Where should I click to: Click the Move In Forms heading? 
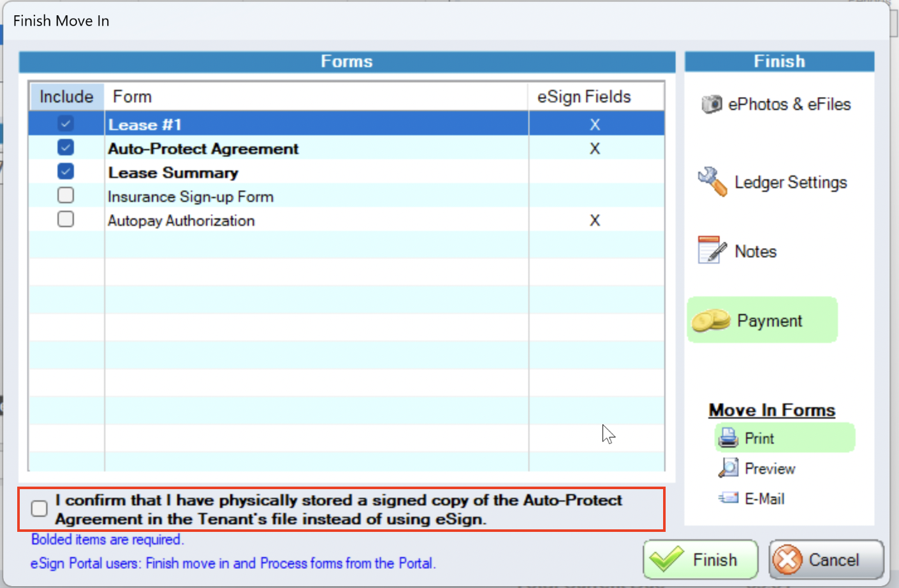(771, 410)
